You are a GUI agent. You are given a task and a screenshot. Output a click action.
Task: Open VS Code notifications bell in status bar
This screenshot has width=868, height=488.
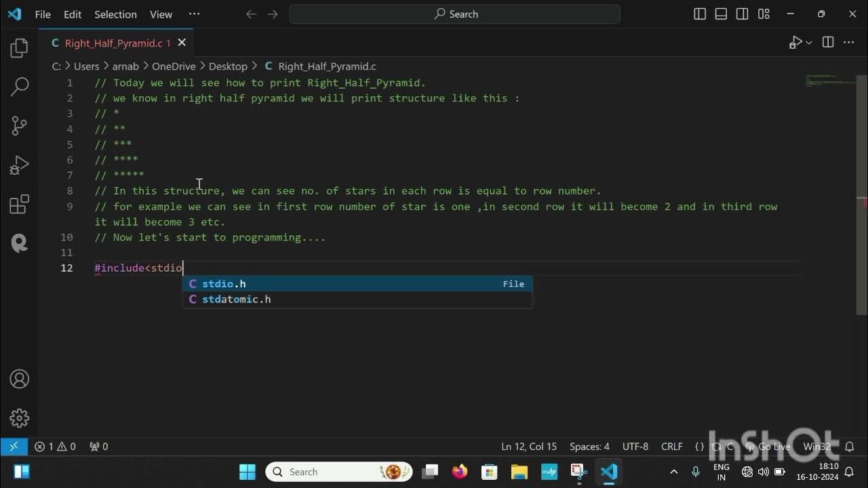point(848,447)
